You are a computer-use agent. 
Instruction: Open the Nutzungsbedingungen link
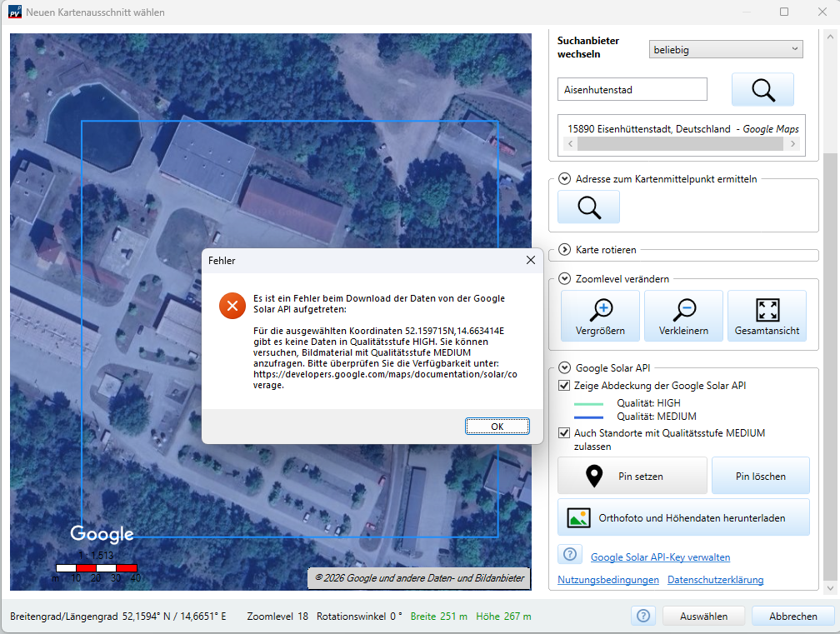tap(607, 580)
